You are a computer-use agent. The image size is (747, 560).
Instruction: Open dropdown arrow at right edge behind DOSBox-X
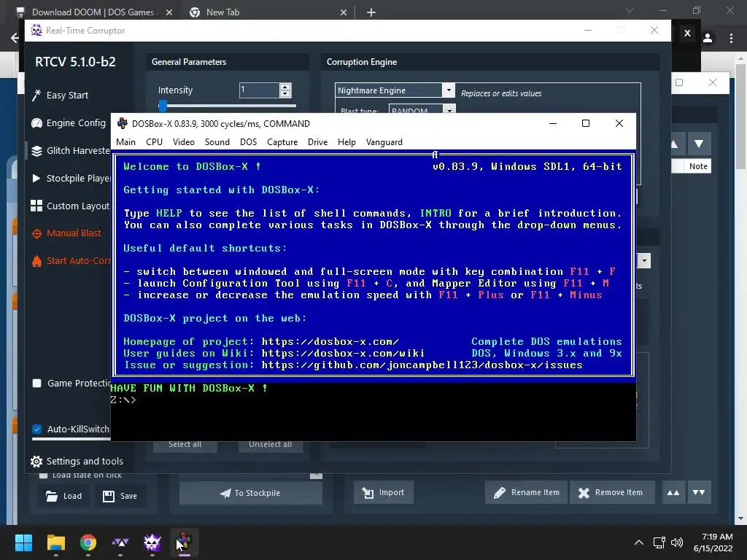click(x=644, y=260)
